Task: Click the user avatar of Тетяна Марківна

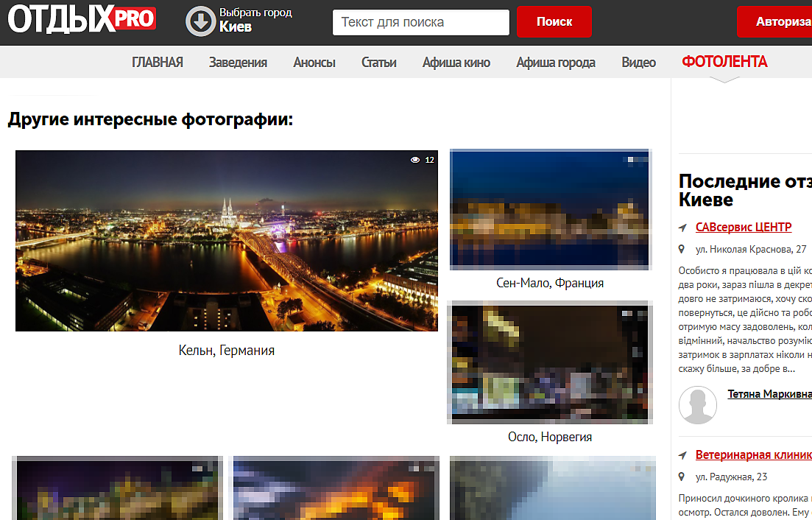Action: tap(697, 404)
